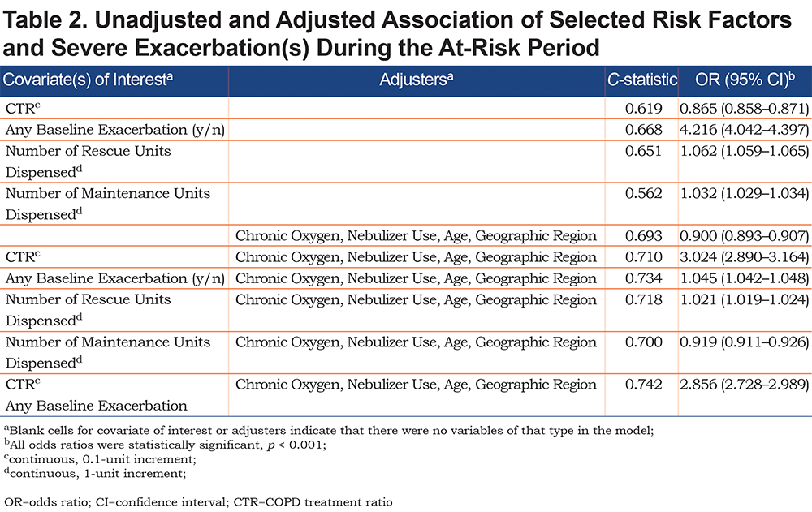The image size is (812, 512).
Task: Click the C-statistic value 0.651
Action: click(644, 151)
